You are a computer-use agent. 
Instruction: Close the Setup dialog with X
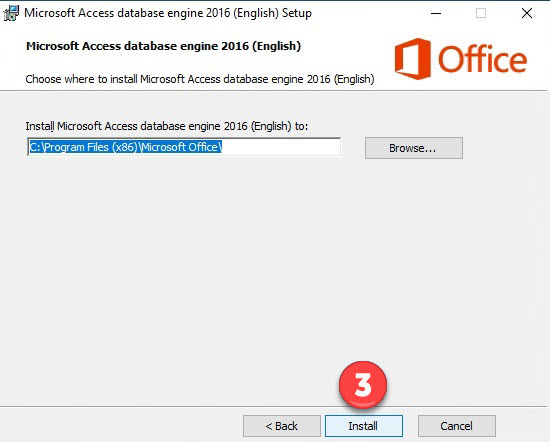(527, 13)
